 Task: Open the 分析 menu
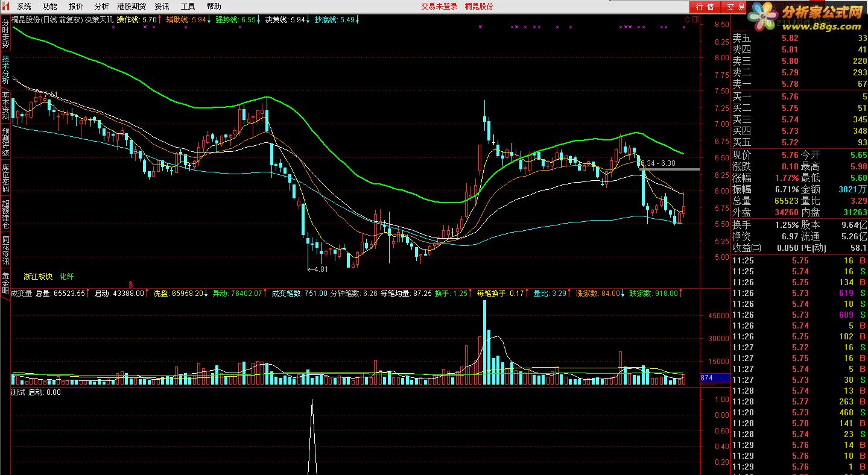pyautogui.click(x=101, y=6)
